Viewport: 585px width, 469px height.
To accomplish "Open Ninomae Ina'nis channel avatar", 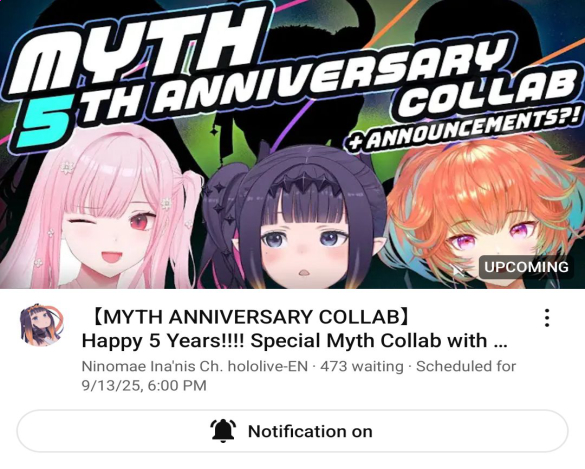I will (x=41, y=324).
